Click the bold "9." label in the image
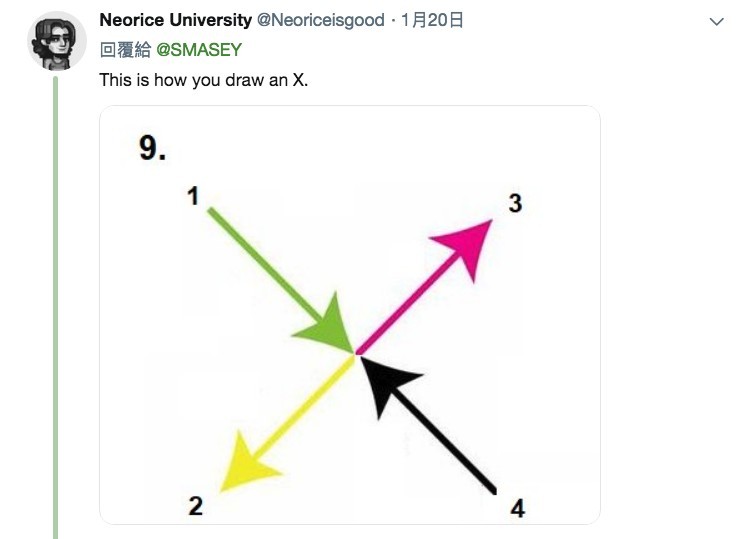739x539 pixels. point(152,149)
